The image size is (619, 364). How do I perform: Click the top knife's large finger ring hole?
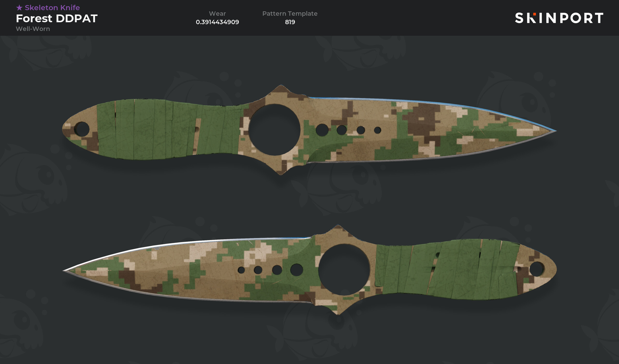274,130
